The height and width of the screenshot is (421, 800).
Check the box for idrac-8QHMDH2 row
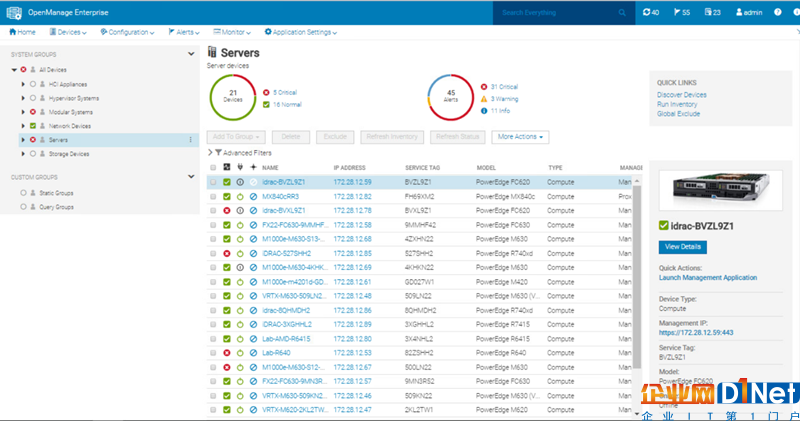coord(213,310)
